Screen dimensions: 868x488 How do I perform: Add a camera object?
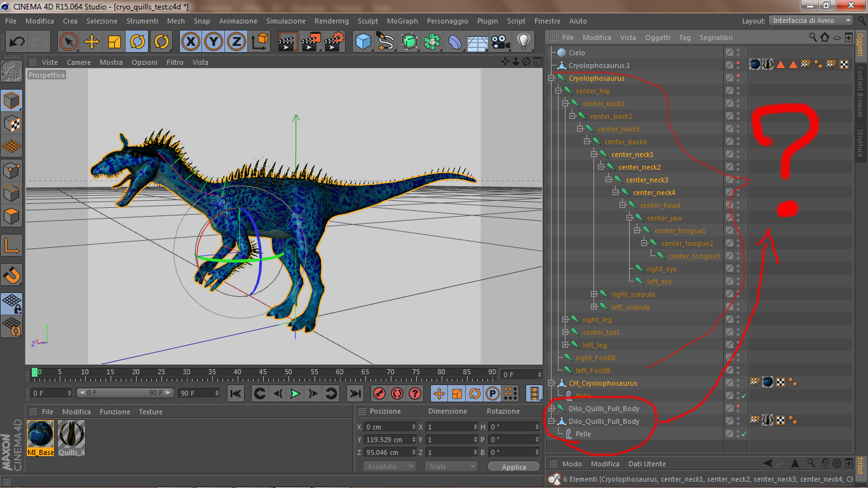click(501, 43)
